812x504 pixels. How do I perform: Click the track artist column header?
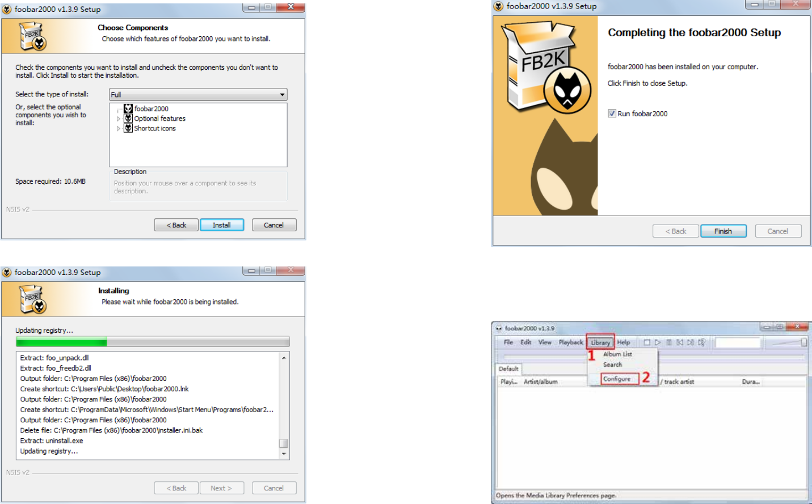point(679,382)
